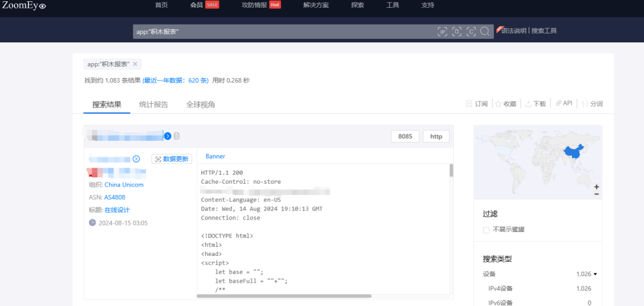Click the 订阅 subscribe icon
Image resolution: width=644 pixels, height=306 pixels.
(469, 104)
